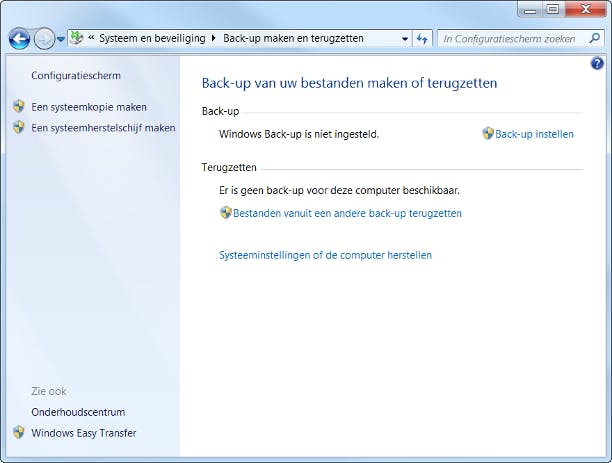
Task: Click the Terugzetten section header
Action: pyautogui.click(x=229, y=167)
